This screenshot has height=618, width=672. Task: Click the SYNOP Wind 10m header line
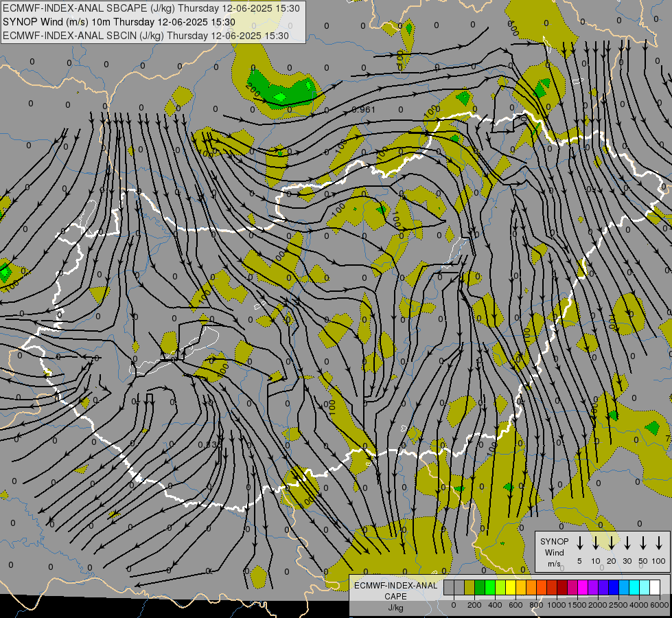tap(119, 22)
